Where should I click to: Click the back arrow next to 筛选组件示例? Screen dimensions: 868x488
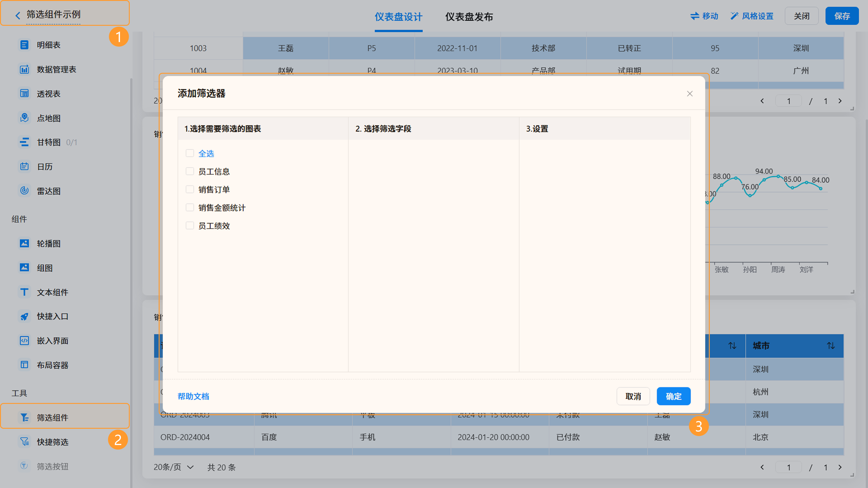pyautogui.click(x=18, y=15)
